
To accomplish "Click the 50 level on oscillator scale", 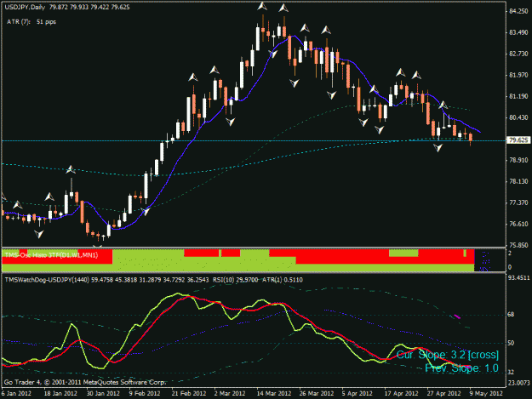I will pos(511,343).
